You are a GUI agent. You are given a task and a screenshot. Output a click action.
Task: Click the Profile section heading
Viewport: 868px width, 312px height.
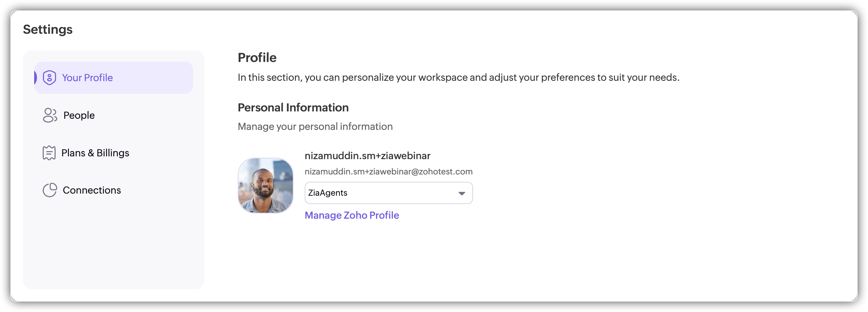pos(257,58)
